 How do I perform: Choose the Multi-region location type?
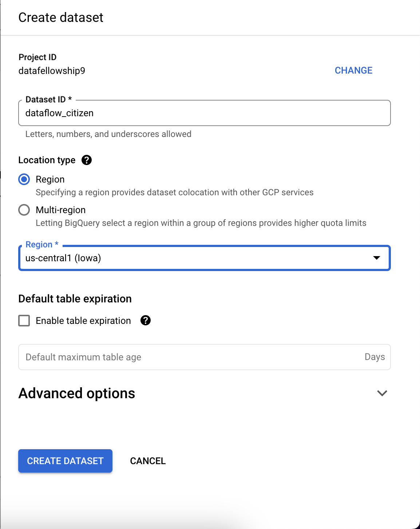[24, 210]
